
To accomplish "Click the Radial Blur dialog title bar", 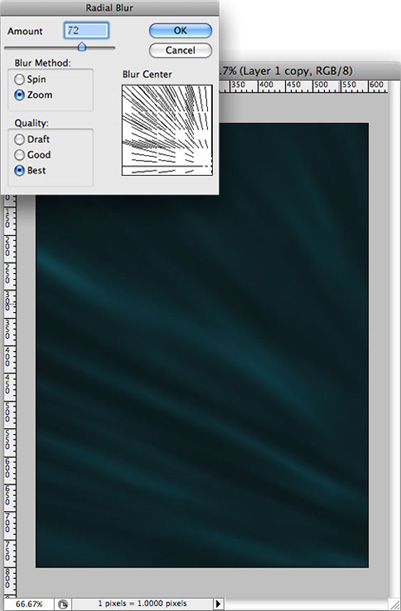I will pos(110,8).
